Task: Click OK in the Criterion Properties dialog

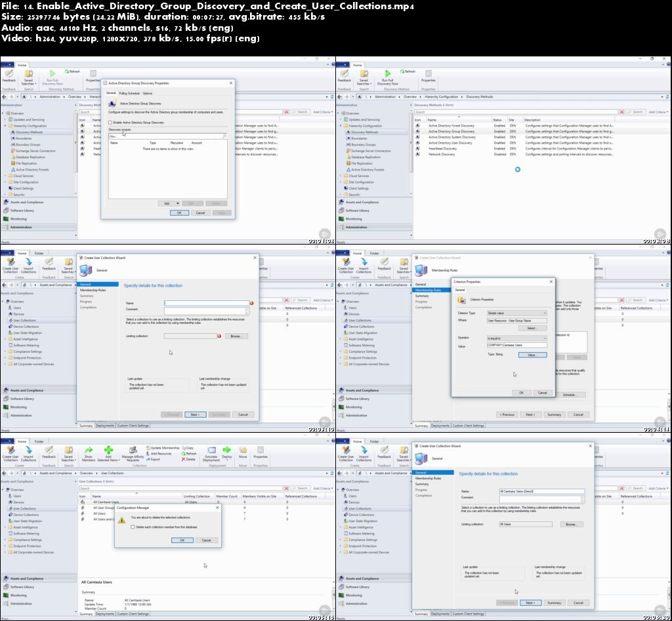Action: [x=521, y=393]
